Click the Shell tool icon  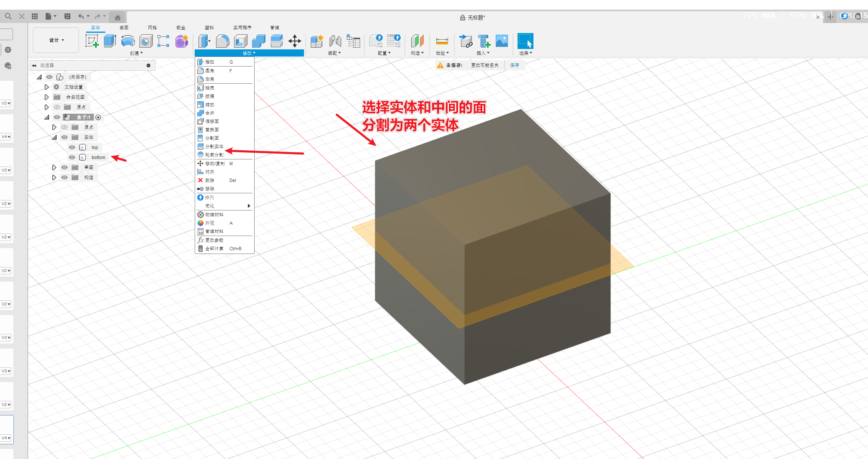[x=240, y=41]
